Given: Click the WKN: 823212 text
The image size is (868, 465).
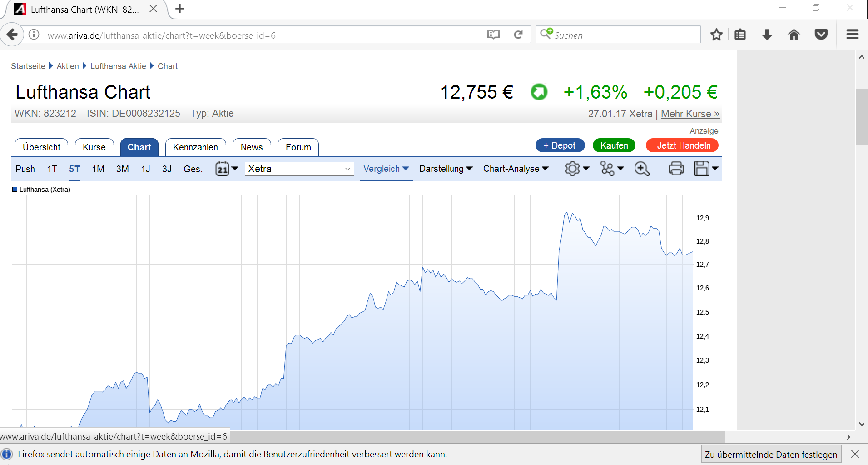Looking at the screenshot, I should click(x=45, y=114).
